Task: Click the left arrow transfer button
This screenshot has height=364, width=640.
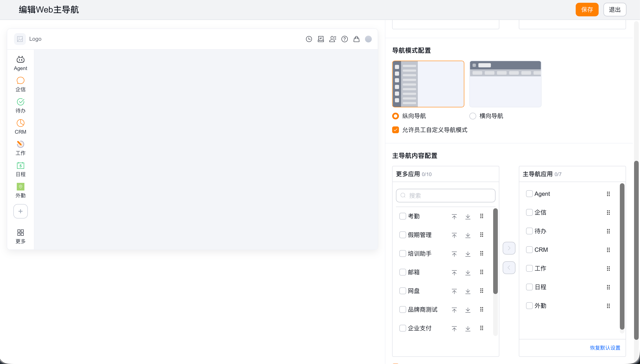Action: [509, 268]
